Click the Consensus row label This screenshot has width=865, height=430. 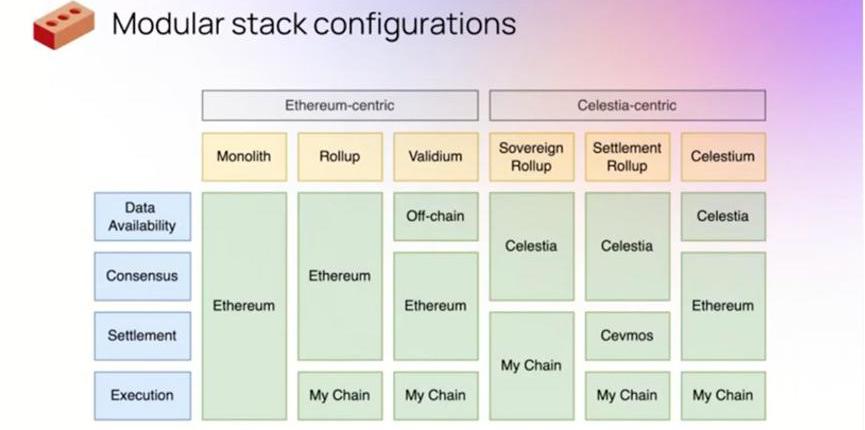(142, 276)
